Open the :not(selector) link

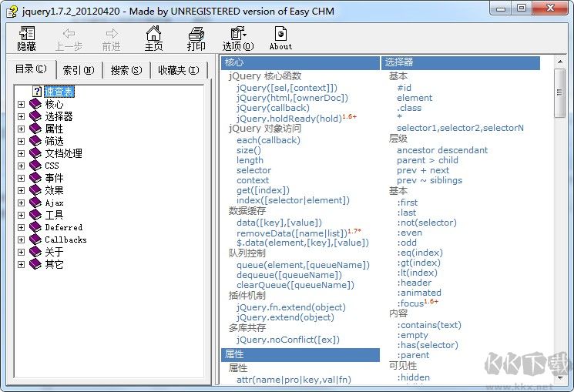coord(427,223)
